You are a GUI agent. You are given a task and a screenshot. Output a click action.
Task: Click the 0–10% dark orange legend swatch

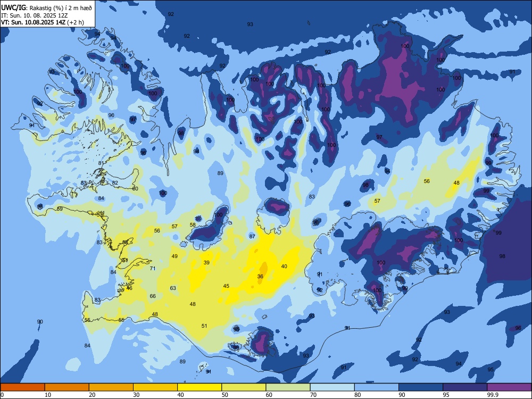22,387
